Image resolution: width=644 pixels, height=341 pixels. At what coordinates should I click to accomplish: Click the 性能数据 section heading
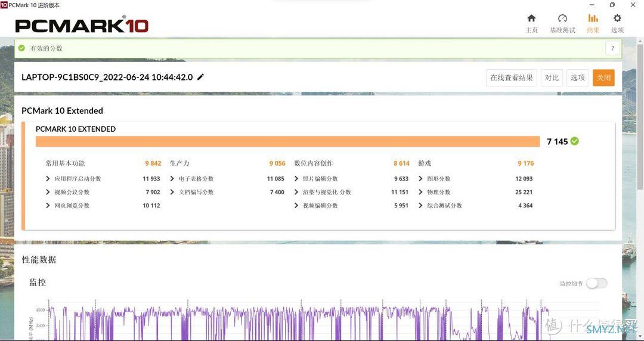click(x=39, y=260)
